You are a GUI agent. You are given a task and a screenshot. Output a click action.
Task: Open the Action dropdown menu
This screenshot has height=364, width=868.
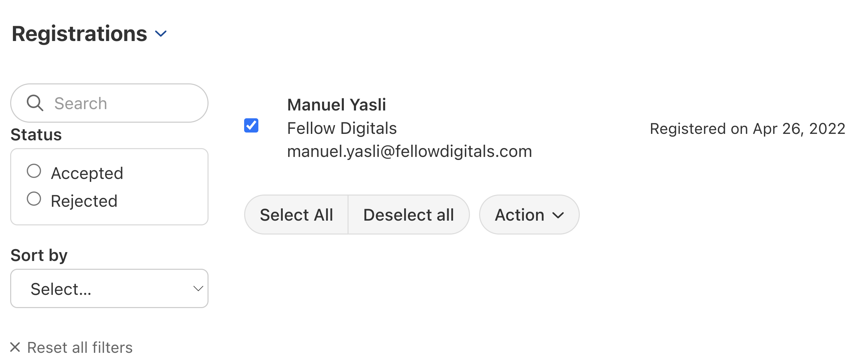(x=529, y=215)
